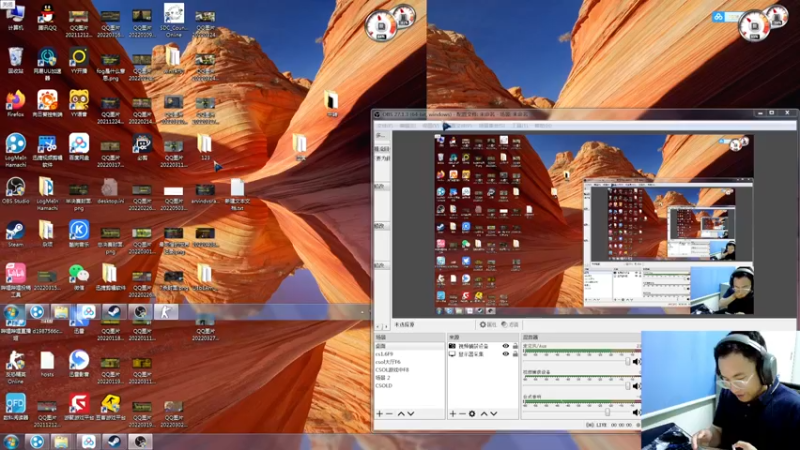
Task: Open the round blue LogMeIn Hamachi shortcut
Action: click(15, 150)
